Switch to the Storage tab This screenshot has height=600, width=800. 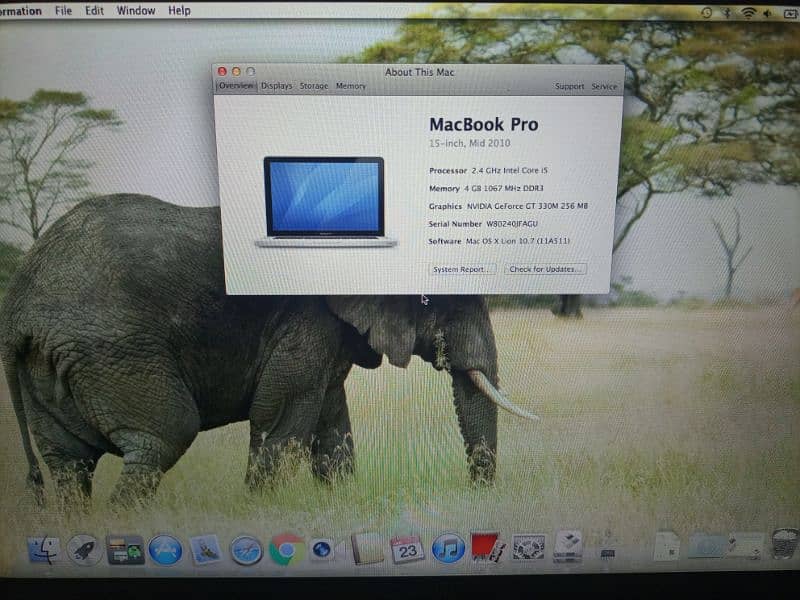coord(314,87)
